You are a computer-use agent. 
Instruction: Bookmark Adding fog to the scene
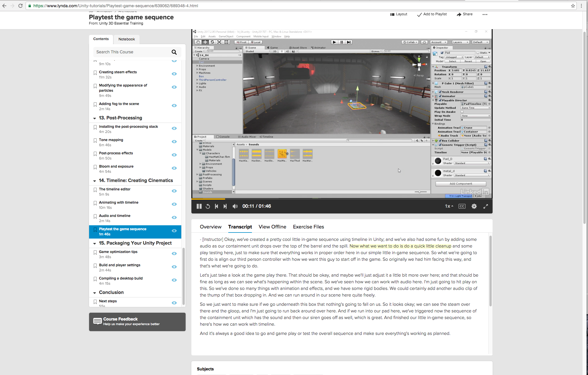click(x=95, y=104)
